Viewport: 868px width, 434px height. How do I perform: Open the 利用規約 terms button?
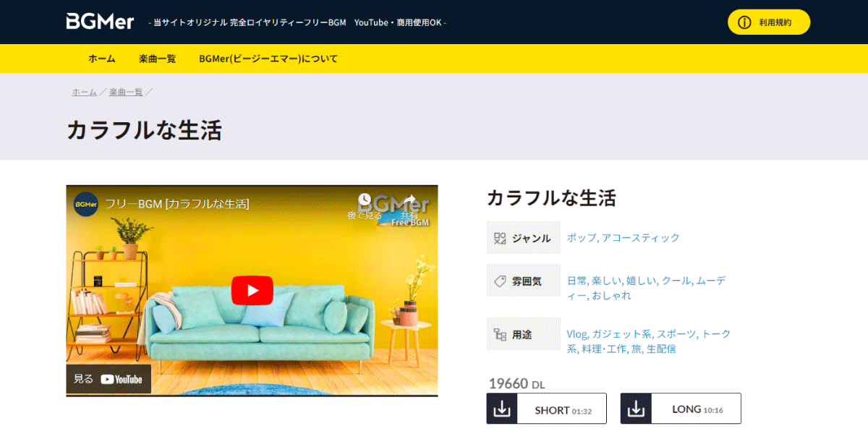click(x=769, y=22)
